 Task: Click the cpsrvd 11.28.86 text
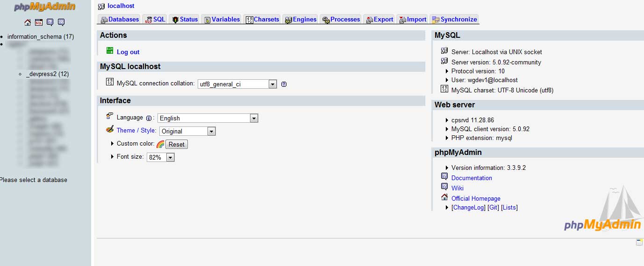(472, 120)
